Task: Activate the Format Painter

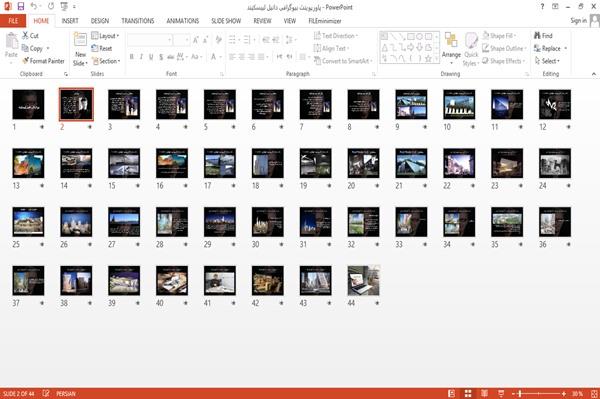Action: [43, 61]
